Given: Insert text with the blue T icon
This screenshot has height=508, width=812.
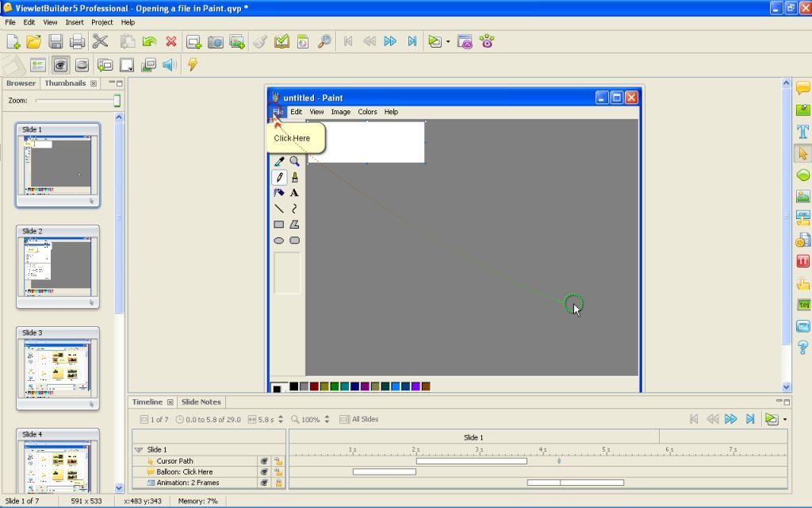Looking at the screenshot, I should click(803, 131).
